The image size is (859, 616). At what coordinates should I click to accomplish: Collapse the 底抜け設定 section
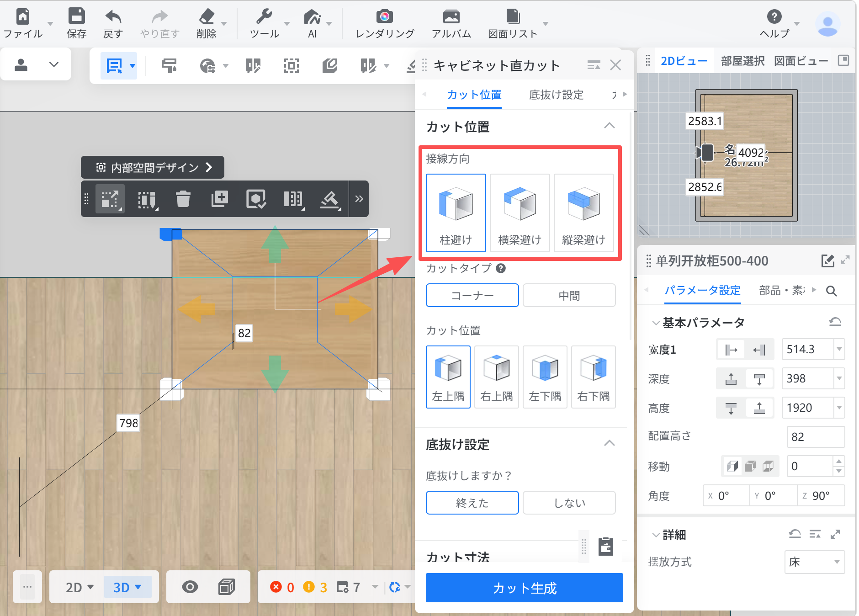(x=609, y=443)
